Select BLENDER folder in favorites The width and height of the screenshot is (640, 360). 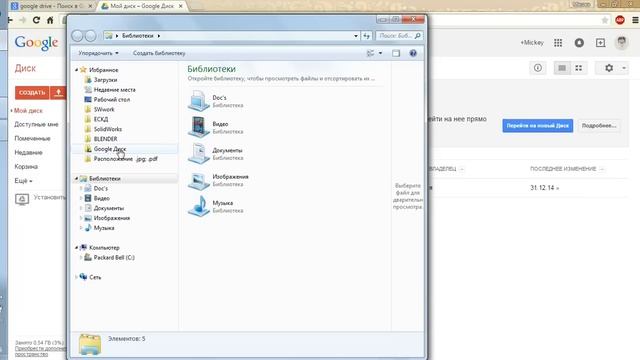click(x=105, y=139)
